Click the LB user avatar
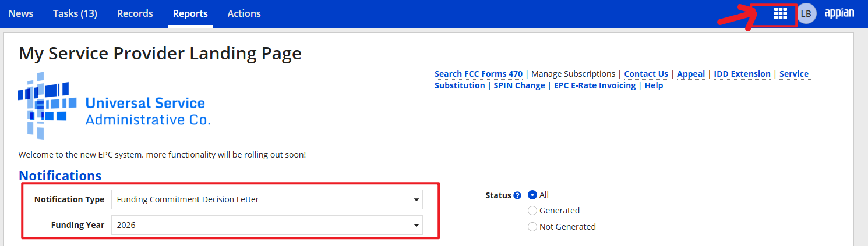The height and width of the screenshot is (246, 868). click(806, 14)
